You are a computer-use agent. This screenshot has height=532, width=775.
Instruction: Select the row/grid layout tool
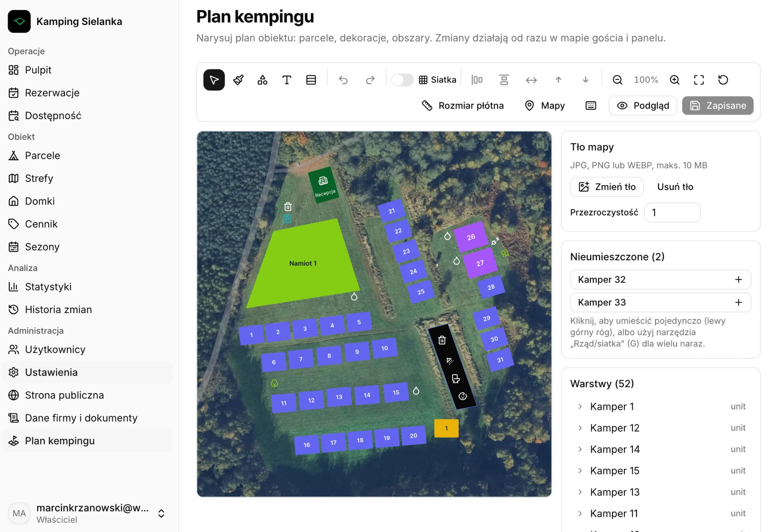click(x=311, y=80)
